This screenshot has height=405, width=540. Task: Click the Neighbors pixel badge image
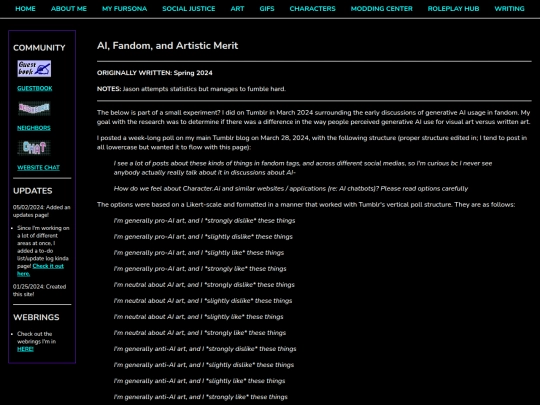[34, 108]
